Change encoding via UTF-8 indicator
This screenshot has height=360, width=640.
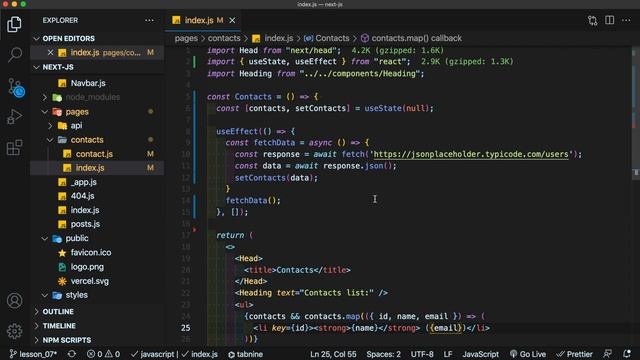pyautogui.click(x=422, y=354)
